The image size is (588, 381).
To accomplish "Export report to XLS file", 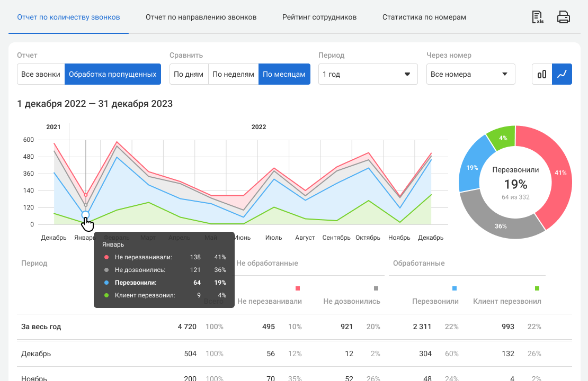I will pos(538,17).
